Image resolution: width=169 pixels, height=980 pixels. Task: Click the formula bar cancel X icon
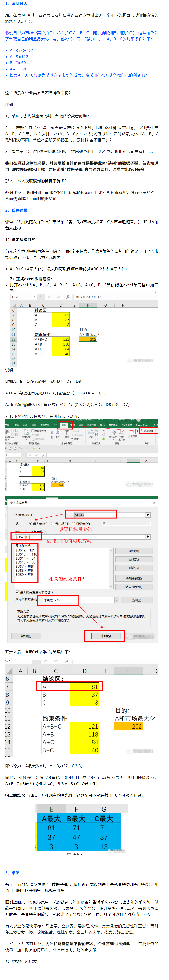tap(49, 297)
